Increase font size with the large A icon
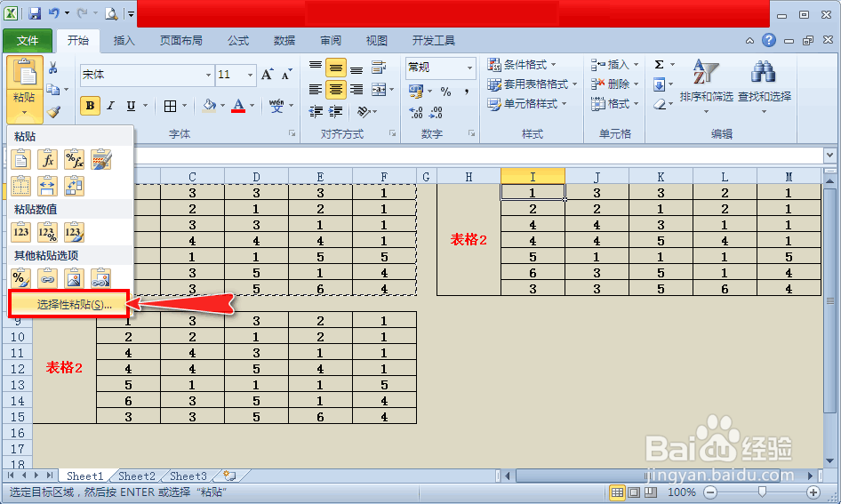Image resolution: width=841 pixels, height=504 pixels. click(267, 75)
